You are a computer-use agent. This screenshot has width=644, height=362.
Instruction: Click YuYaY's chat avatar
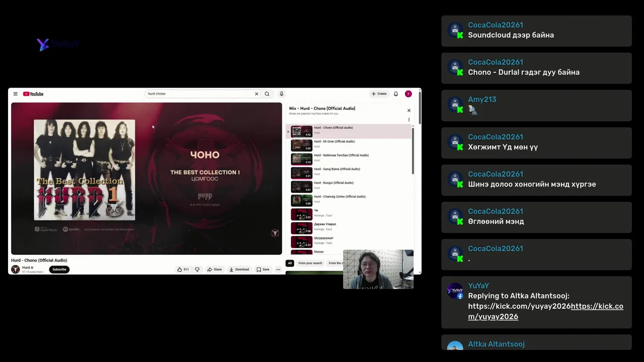tap(455, 291)
